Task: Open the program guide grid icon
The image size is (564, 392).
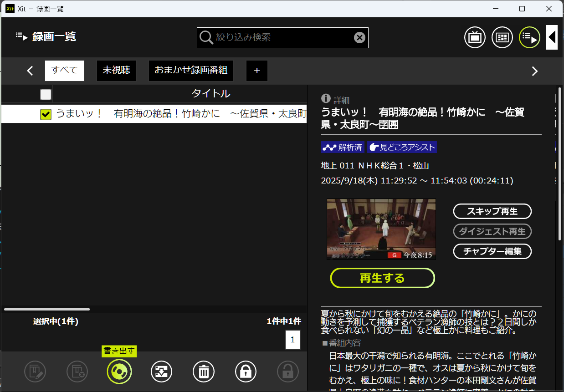Action: click(502, 38)
